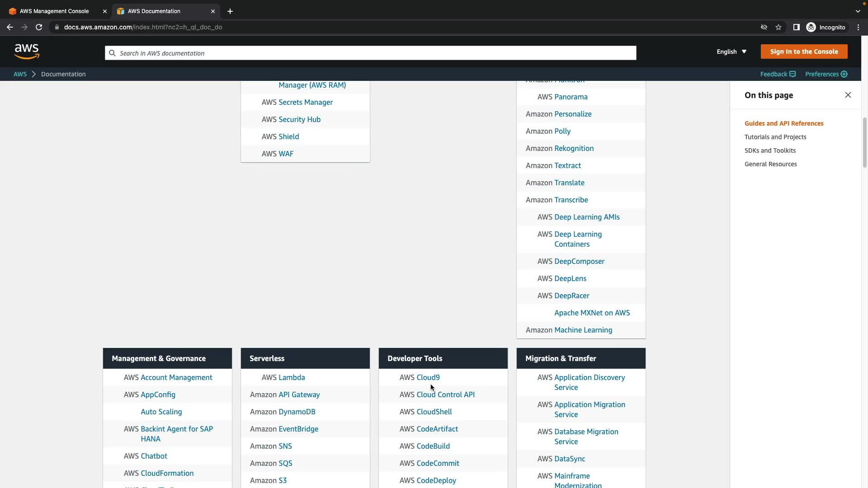
Task: Open AWS Cloud9 documentation link
Action: point(428,377)
